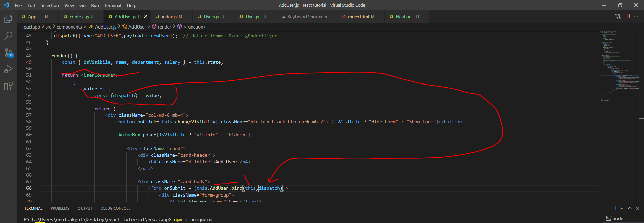This screenshot has height=223, width=644.
Task: Split the editor to the right
Action: tap(627, 16)
